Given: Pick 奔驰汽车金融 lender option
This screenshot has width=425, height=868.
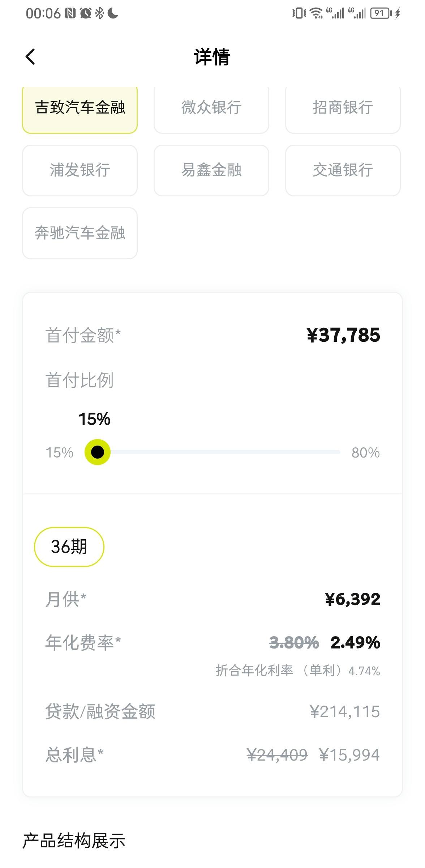Looking at the screenshot, I should (80, 233).
